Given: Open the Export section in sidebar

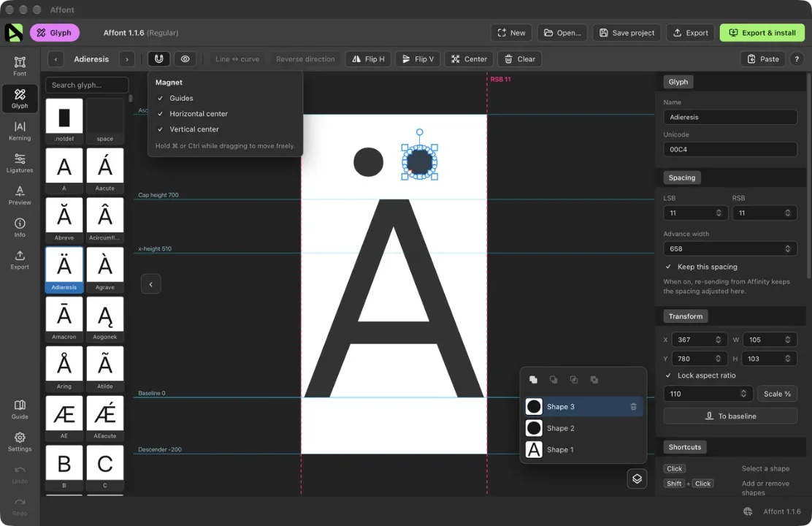Looking at the screenshot, I should coord(20,259).
